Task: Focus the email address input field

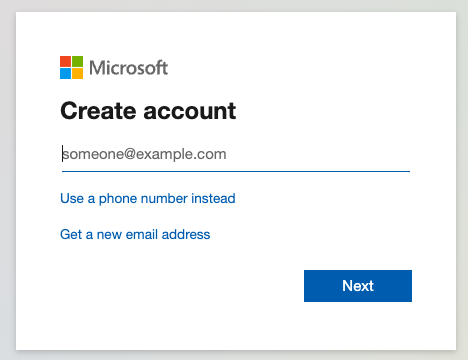Action: coord(236,154)
